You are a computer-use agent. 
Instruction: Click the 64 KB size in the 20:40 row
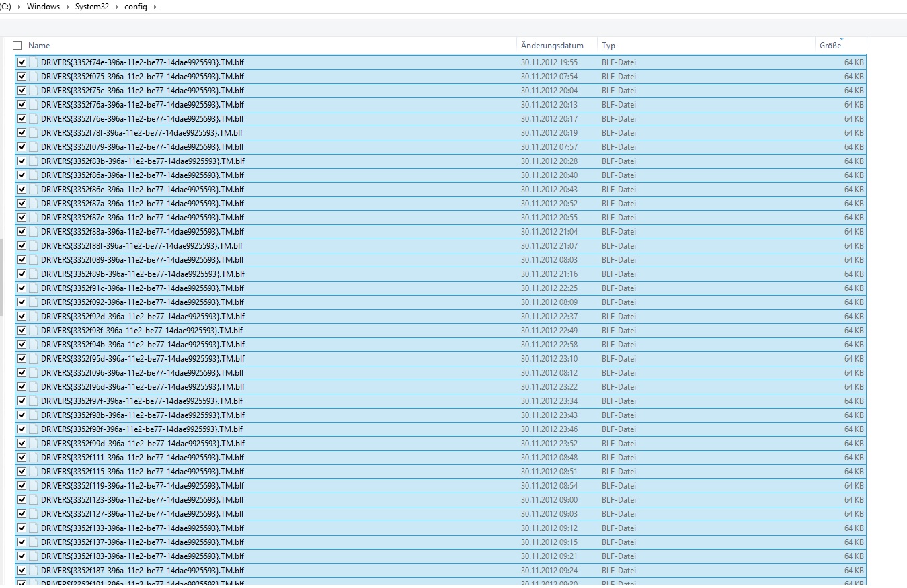(x=854, y=175)
